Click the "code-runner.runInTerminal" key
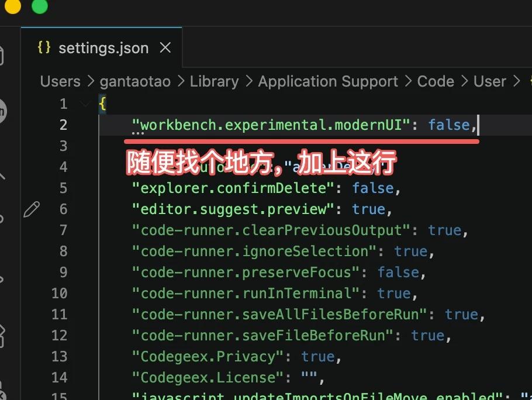Screen dimensions: 532x400 pos(246,294)
